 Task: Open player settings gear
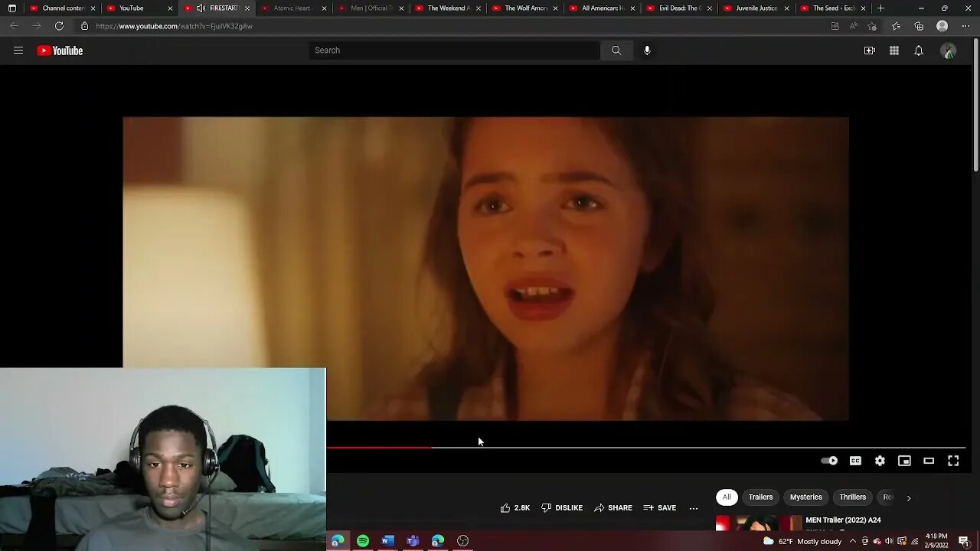880,461
